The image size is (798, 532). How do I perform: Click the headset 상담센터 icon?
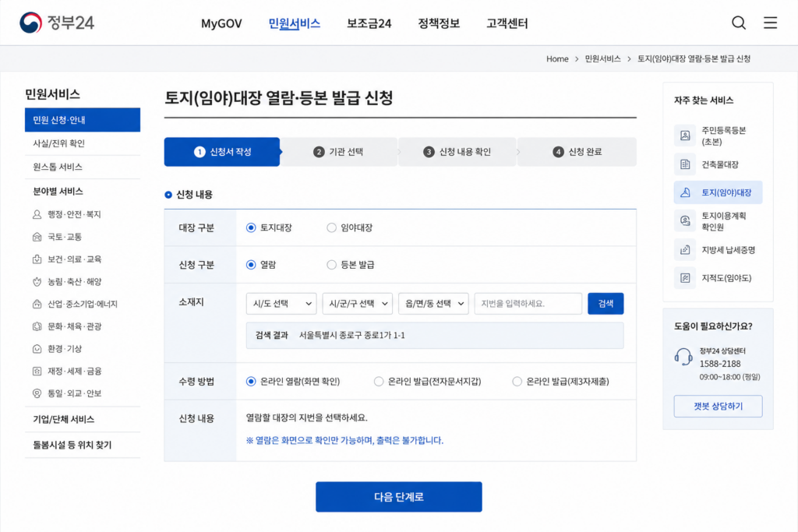(x=683, y=357)
